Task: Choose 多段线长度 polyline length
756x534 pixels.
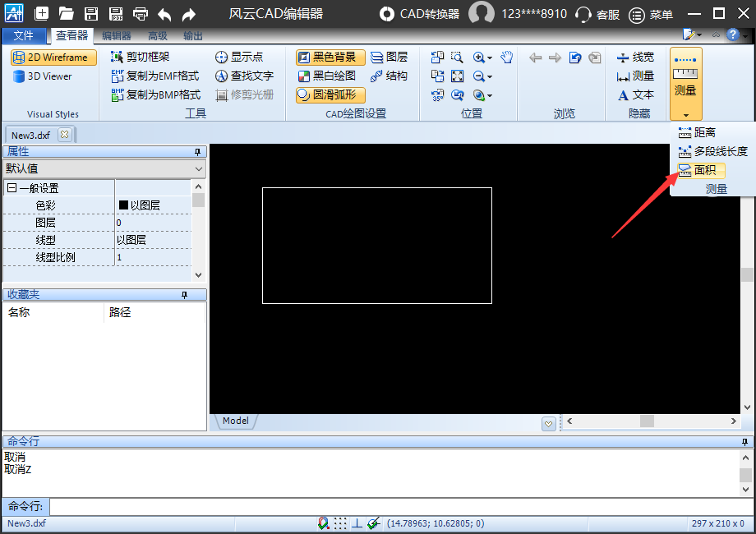Action: 712,151
